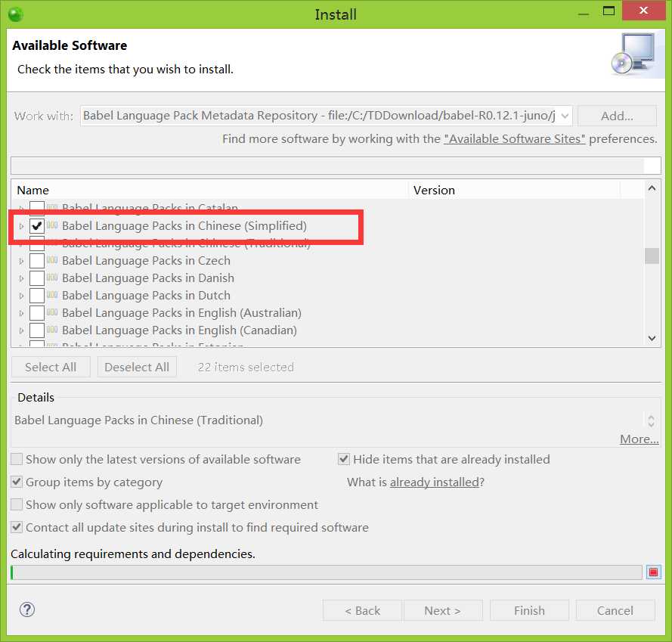Click the Details text spinner arrows

point(651,420)
